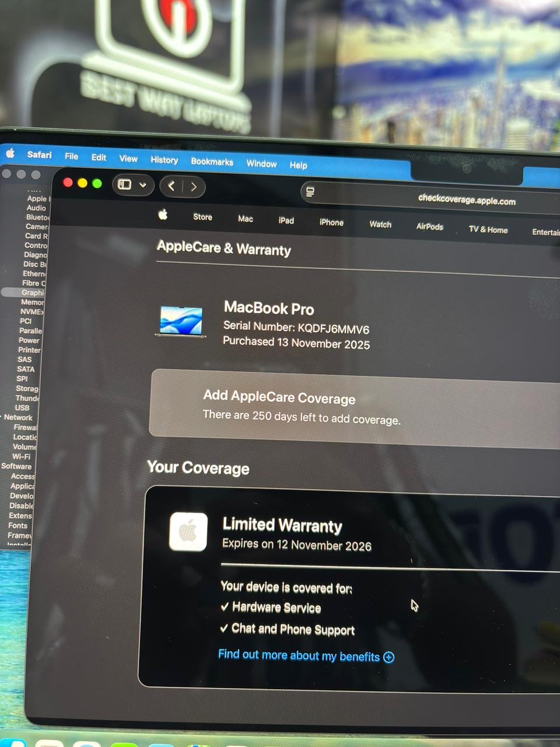Go back using the back arrow
Image resolution: width=560 pixels, height=747 pixels.
point(171,186)
